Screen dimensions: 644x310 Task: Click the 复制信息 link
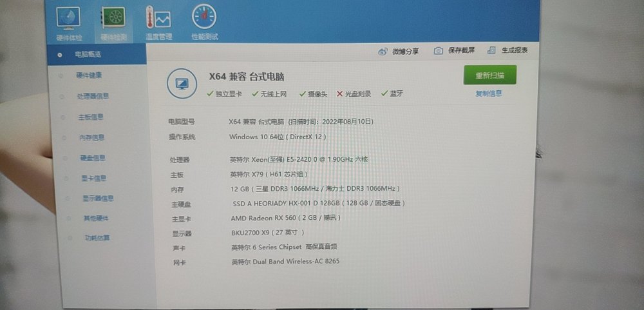(488, 93)
